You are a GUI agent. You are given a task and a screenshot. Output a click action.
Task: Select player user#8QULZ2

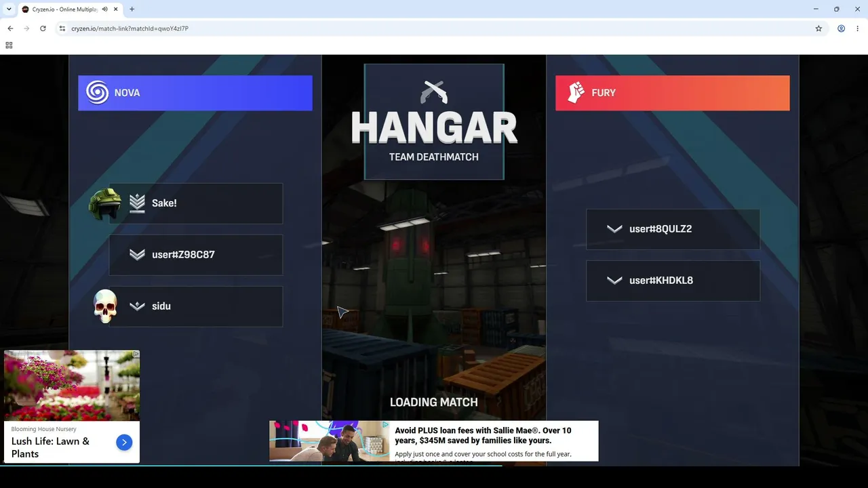[673, 229]
